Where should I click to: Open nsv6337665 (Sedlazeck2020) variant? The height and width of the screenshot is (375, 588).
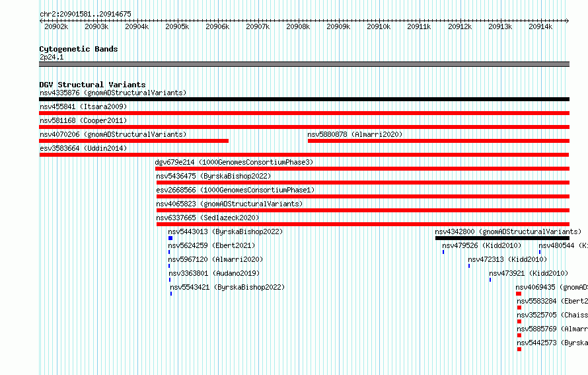[207, 218]
